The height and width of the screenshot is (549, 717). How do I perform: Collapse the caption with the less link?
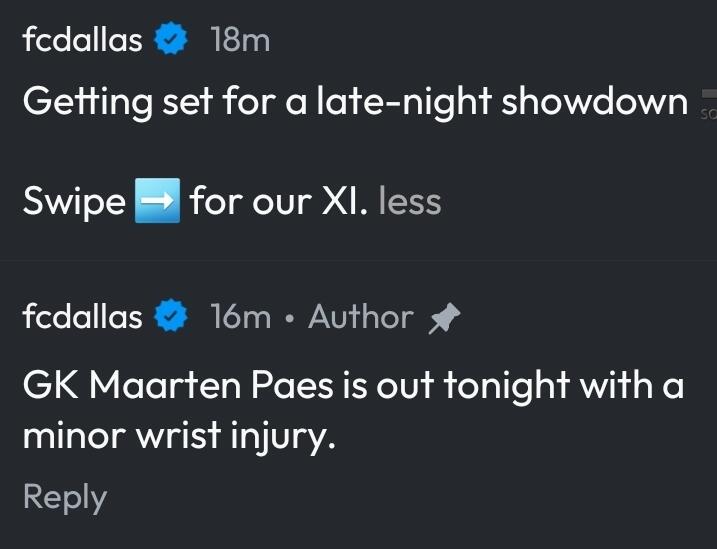(410, 202)
